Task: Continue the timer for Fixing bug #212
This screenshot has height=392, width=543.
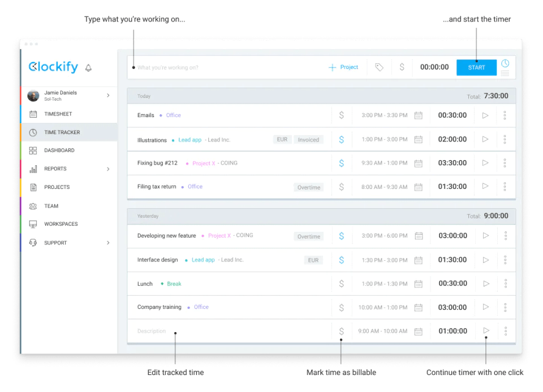Action: tap(485, 163)
